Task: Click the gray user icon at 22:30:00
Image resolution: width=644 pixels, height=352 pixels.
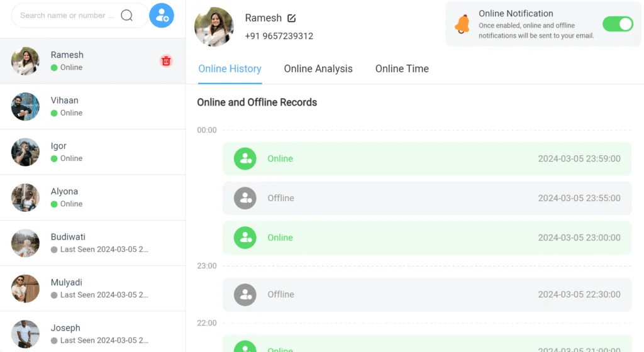Action: point(245,294)
